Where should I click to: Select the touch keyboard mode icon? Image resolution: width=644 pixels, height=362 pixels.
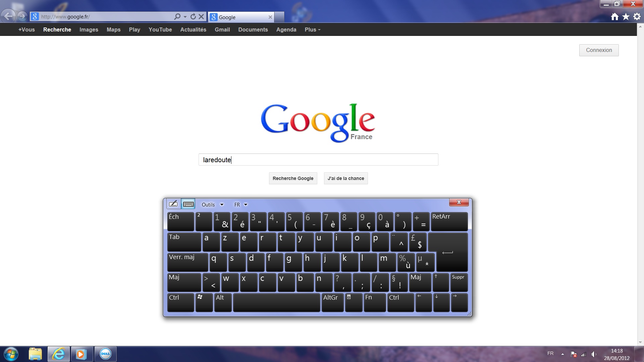point(188,204)
